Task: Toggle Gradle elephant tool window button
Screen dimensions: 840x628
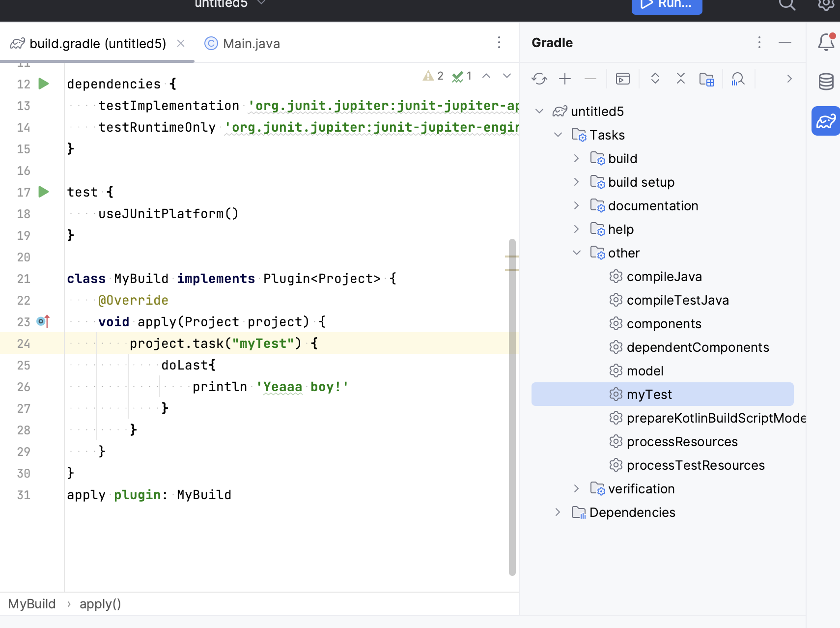Action: point(826,121)
